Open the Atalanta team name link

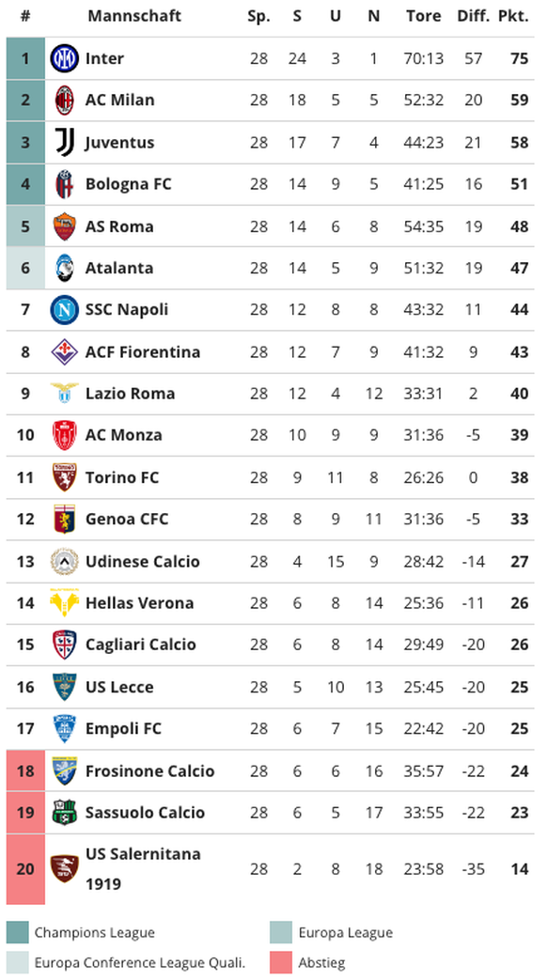tap(119, 268)
